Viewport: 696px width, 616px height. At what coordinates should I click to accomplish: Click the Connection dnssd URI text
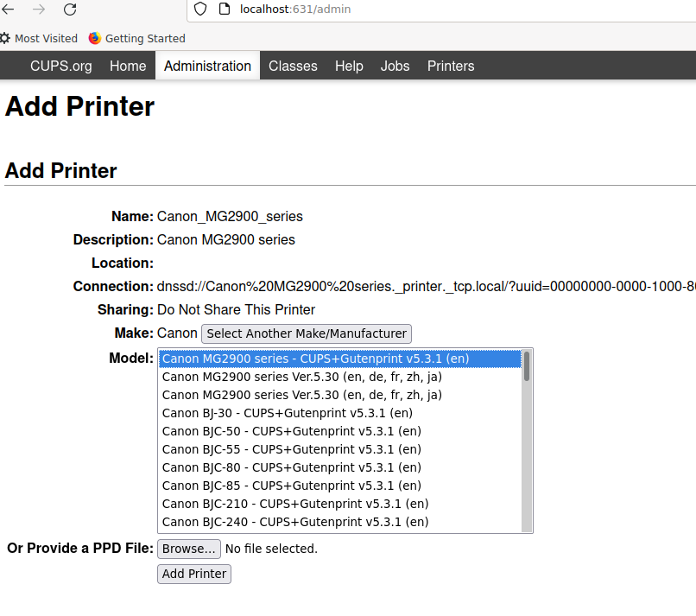(x=426, y=287)
